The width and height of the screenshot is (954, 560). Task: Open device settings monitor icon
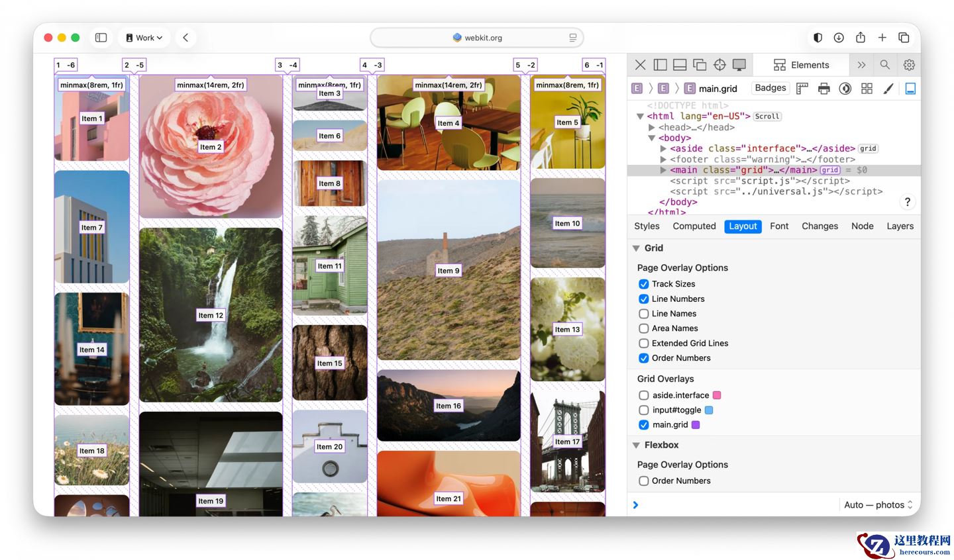pos(739,65)
